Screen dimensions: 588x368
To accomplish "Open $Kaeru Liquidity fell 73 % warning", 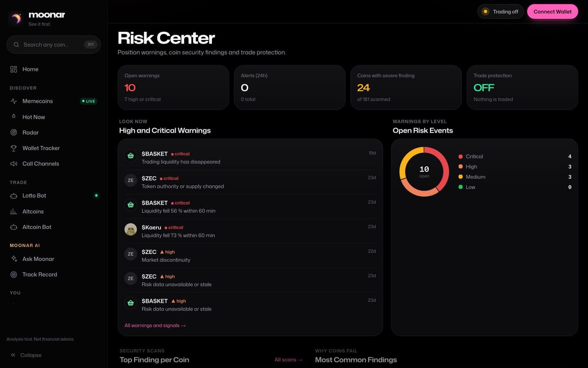I will (250, 231).
